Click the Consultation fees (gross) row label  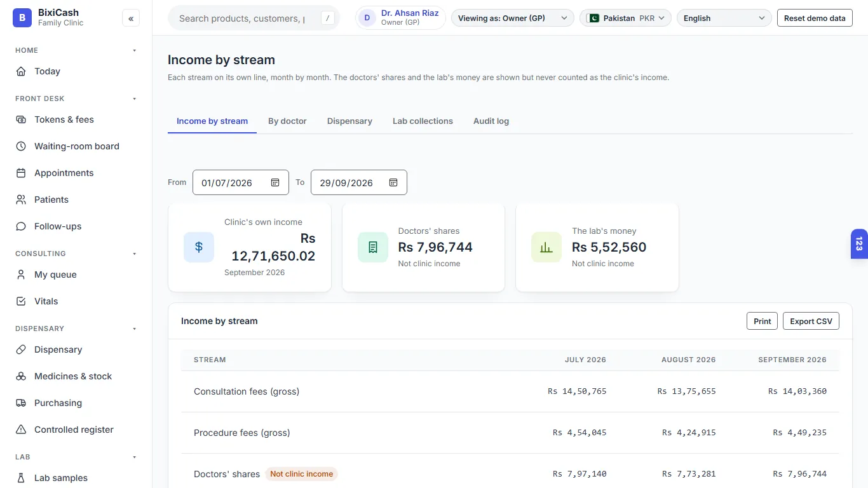tap(247, 391)
